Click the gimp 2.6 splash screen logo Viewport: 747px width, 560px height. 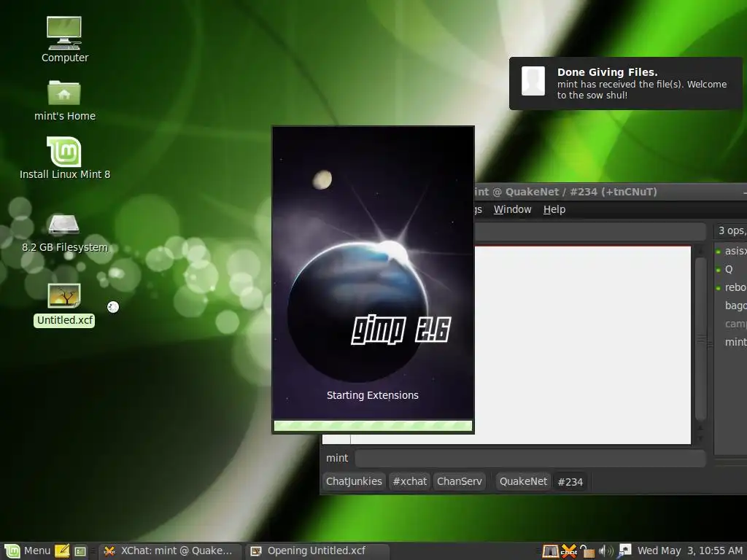(400, 330)
